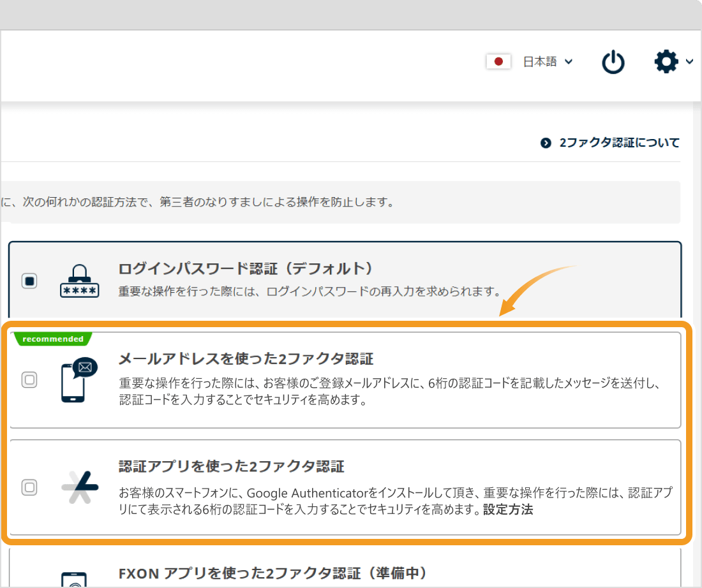
Task: Click the Google Authenticatorをインストール description text
Action: [396, 501]
